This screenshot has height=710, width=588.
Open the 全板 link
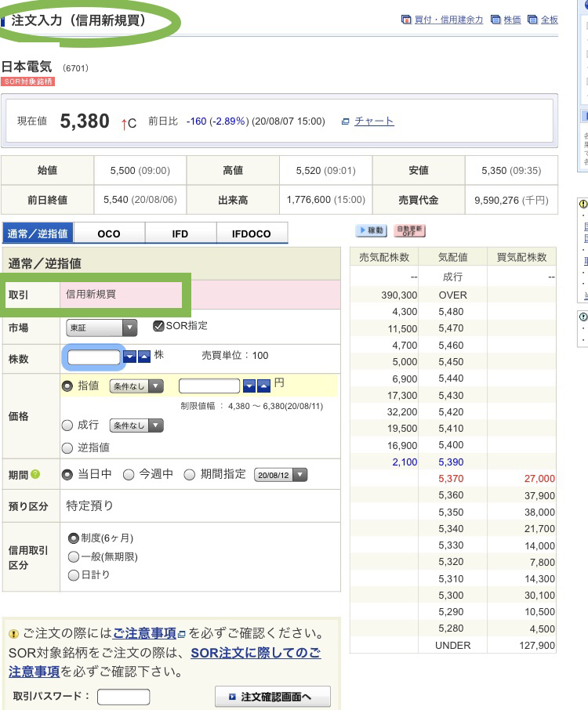coord(549,20)
